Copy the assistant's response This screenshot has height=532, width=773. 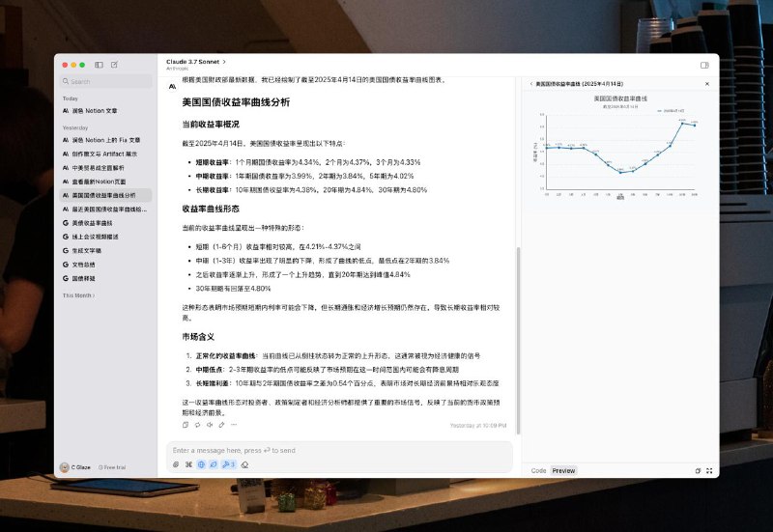[x=186, y=425]
